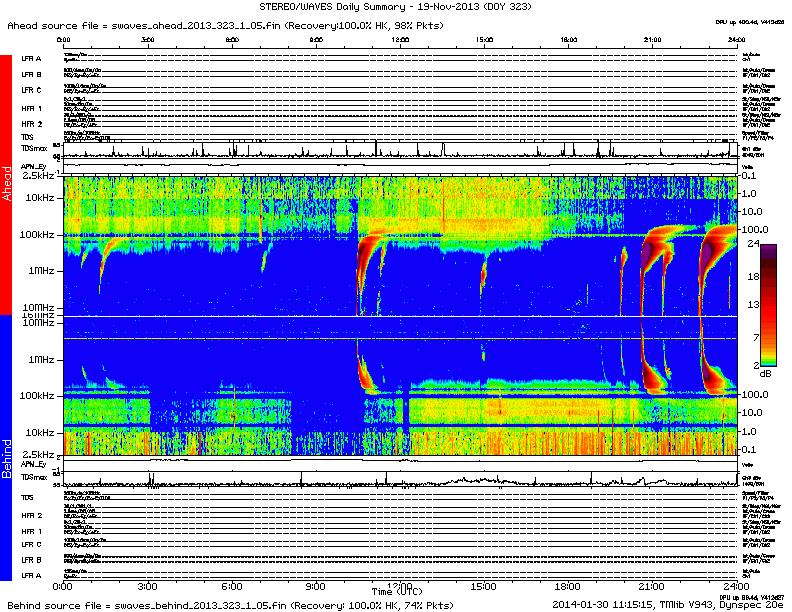Click the LFR C row label in the Behind panel
Screen dimensions: 792x612
click(x=31, y=544)
